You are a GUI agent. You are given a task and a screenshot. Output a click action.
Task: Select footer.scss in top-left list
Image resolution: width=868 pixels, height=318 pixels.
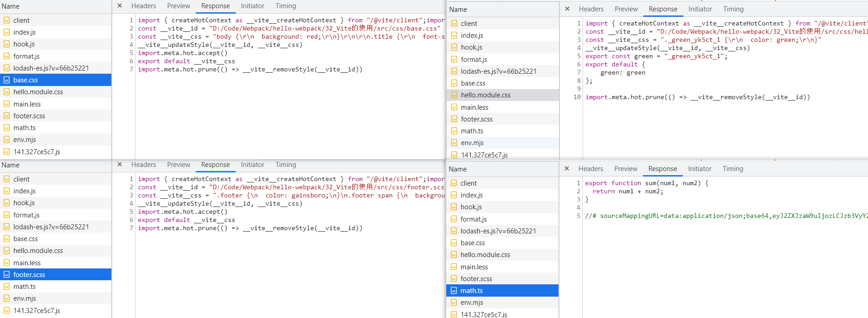55,116
